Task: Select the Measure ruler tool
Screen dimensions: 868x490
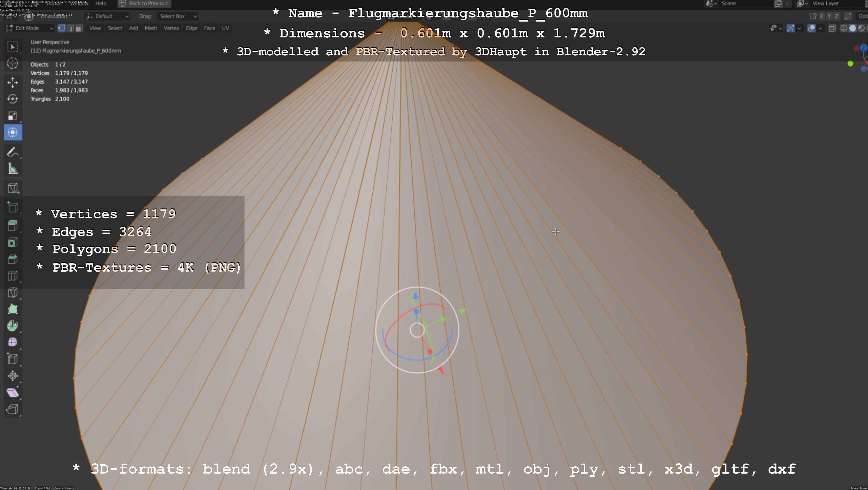Action: point(13,169)
